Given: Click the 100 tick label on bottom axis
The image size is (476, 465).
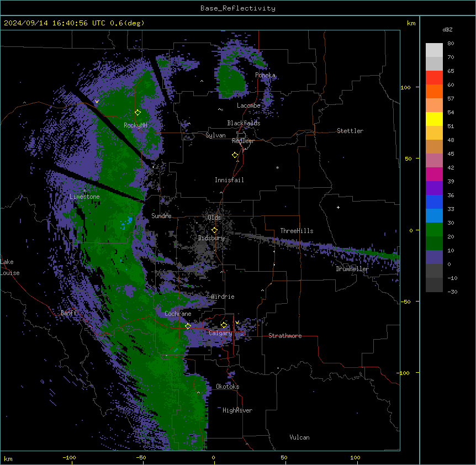Looking at the screenshot, I should pos(355,457).
